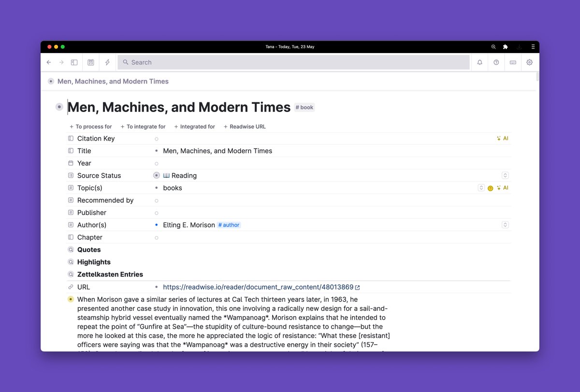This screenshot has height=392, width=580.
Task: Toggle the sidebar panel icon
Action: pos(74,62)
